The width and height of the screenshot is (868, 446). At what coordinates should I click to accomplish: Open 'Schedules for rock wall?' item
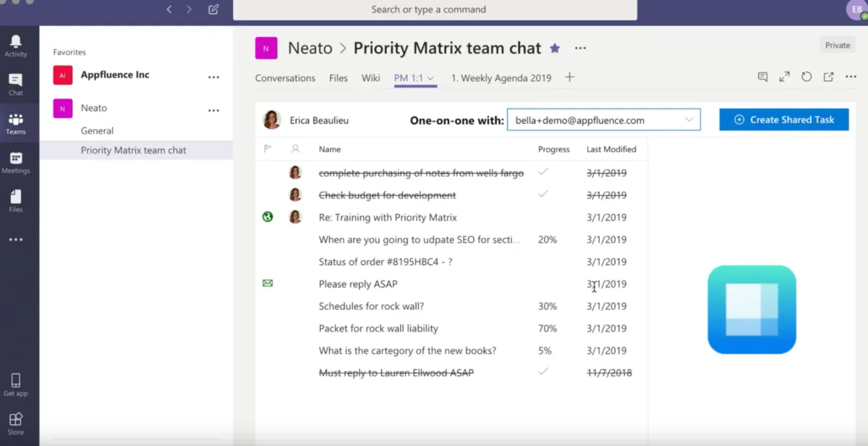pyautogui.click(x=371, y=306)
